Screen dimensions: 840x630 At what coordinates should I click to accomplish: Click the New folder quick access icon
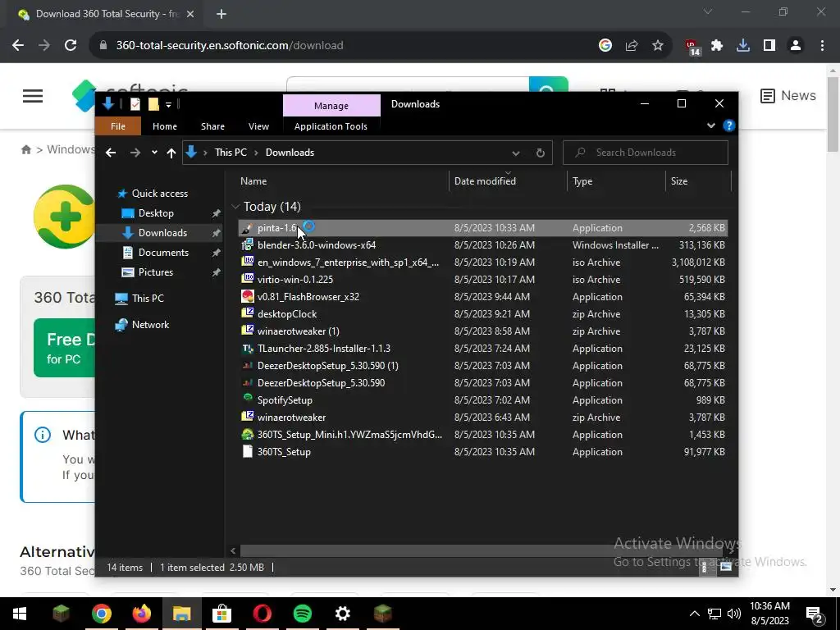point(153,104)
